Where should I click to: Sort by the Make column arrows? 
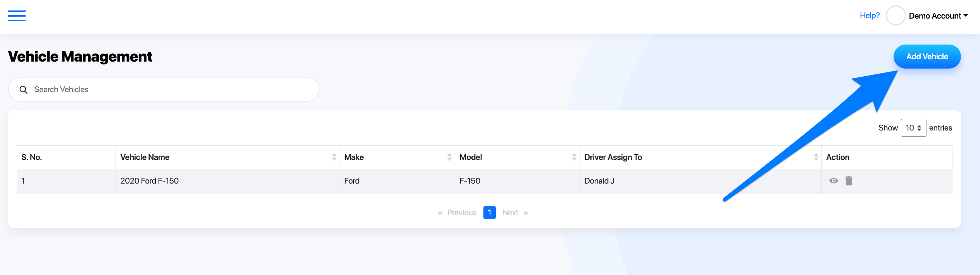pos(449,157)
